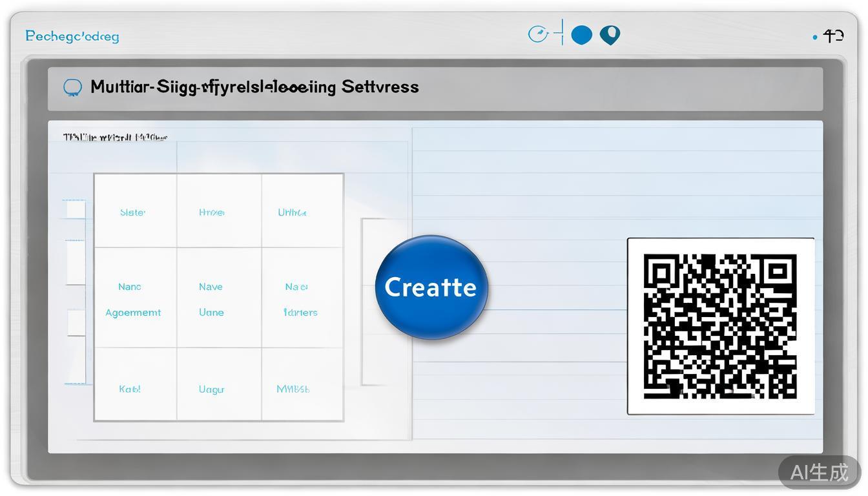The width and height of the screenshot is (868, 496).
Task: Click the solid blue circle icon
Action: click(x=582, y=35)
